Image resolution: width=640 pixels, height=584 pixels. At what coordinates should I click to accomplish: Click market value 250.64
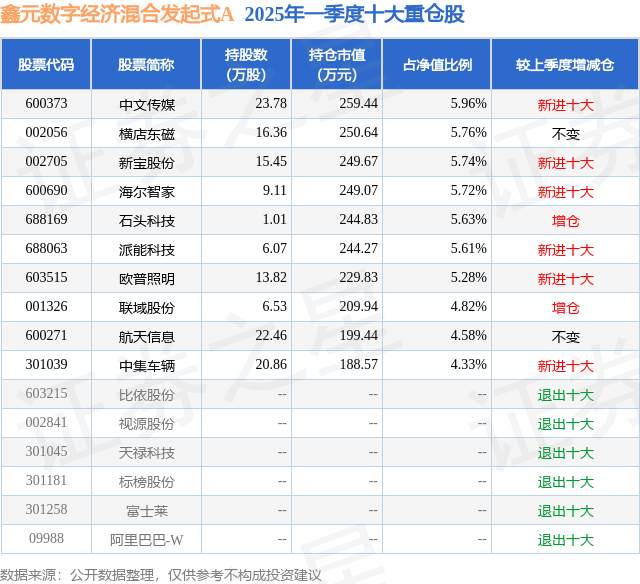point(358,133)
